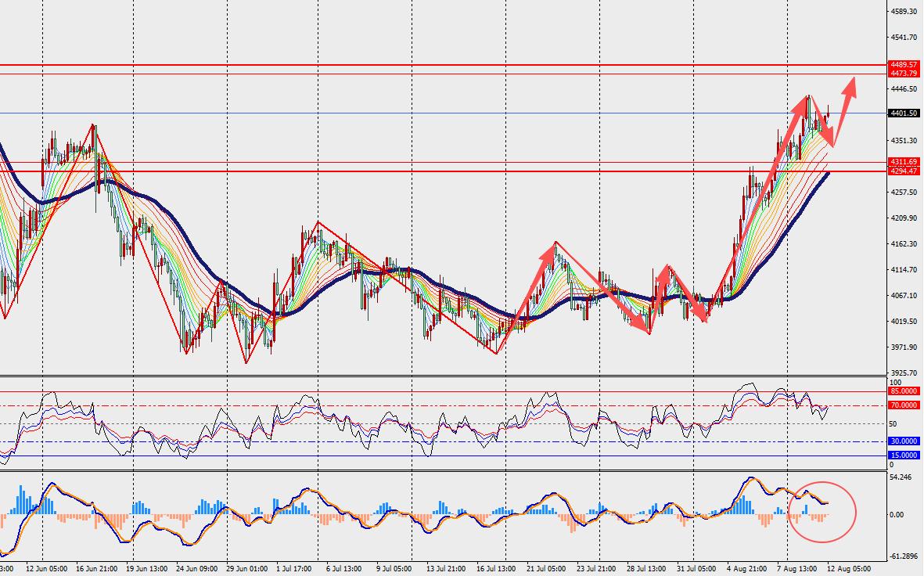Select the red circle annotation on MACD

click(822, 512)
